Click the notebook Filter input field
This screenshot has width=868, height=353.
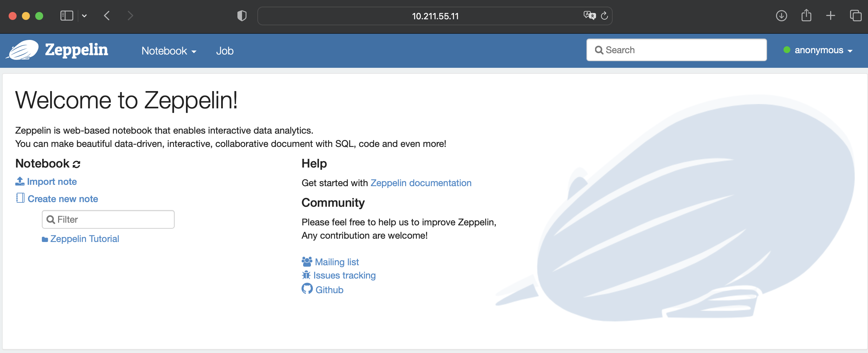point(108,219)
